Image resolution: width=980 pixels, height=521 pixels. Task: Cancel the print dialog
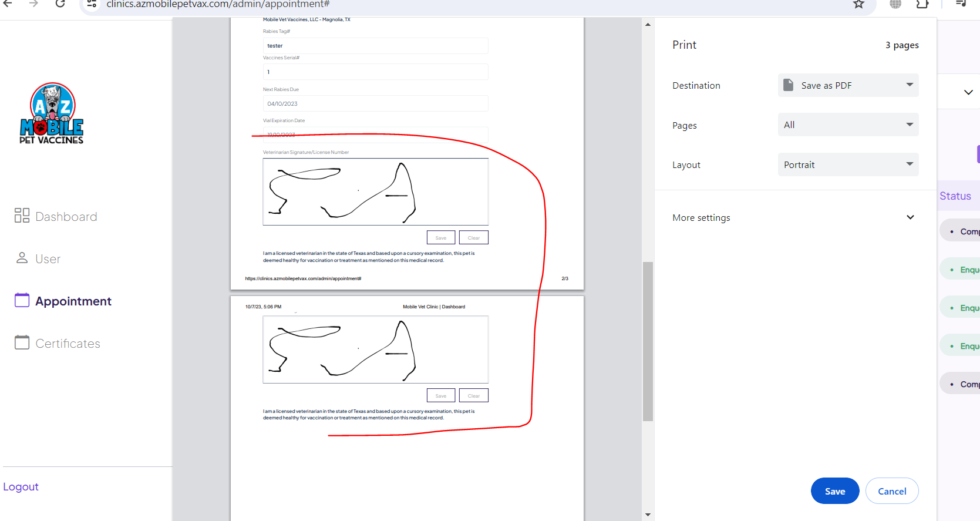pyautogui.click(x=892, y=491)
